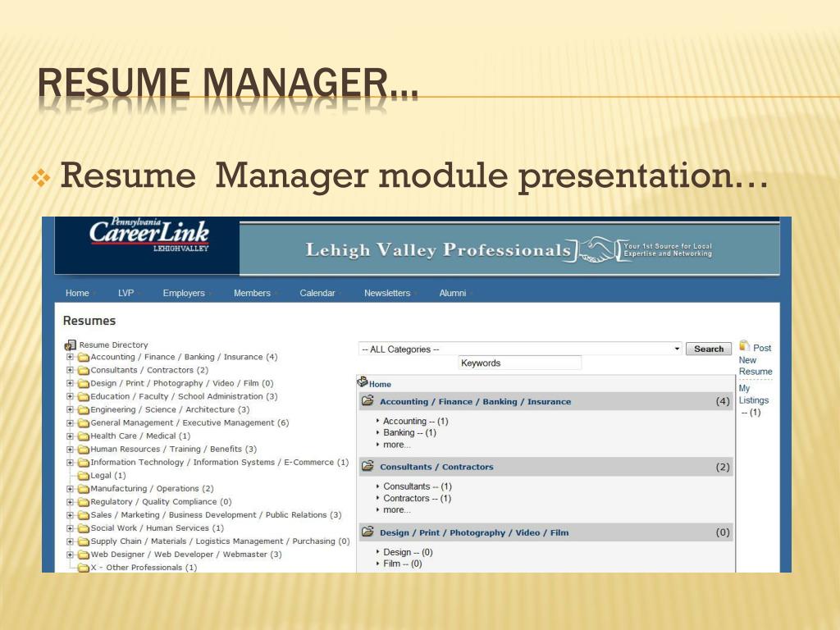The height and width of the screenshot is (630, 840).
Task: Click open-folder icon in Design / Print header
Action: [x=367, y=532]
